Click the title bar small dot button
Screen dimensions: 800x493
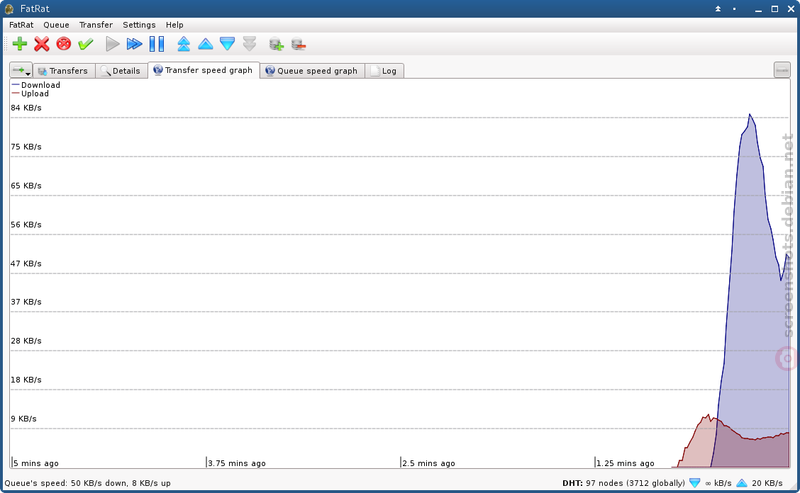point(734,9)
